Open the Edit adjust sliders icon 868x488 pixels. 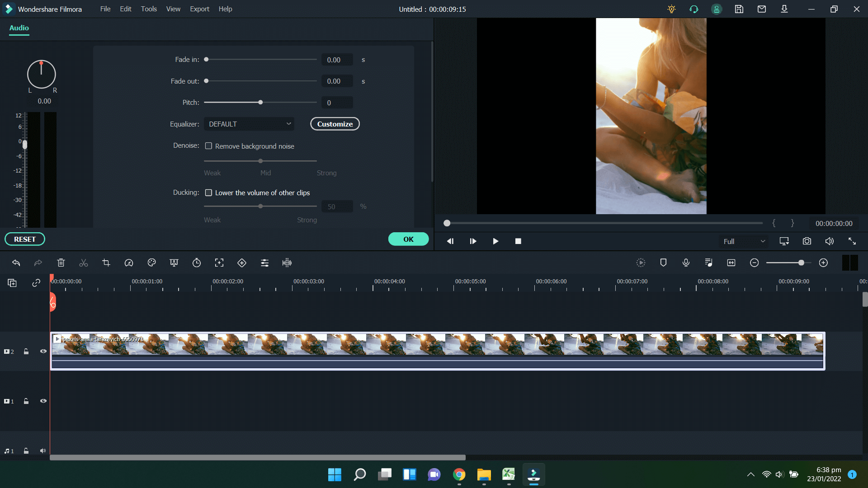point(264,263)
